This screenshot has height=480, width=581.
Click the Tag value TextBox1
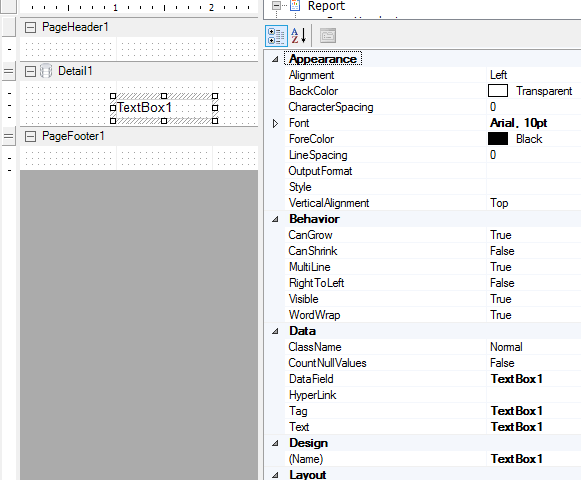517,411
